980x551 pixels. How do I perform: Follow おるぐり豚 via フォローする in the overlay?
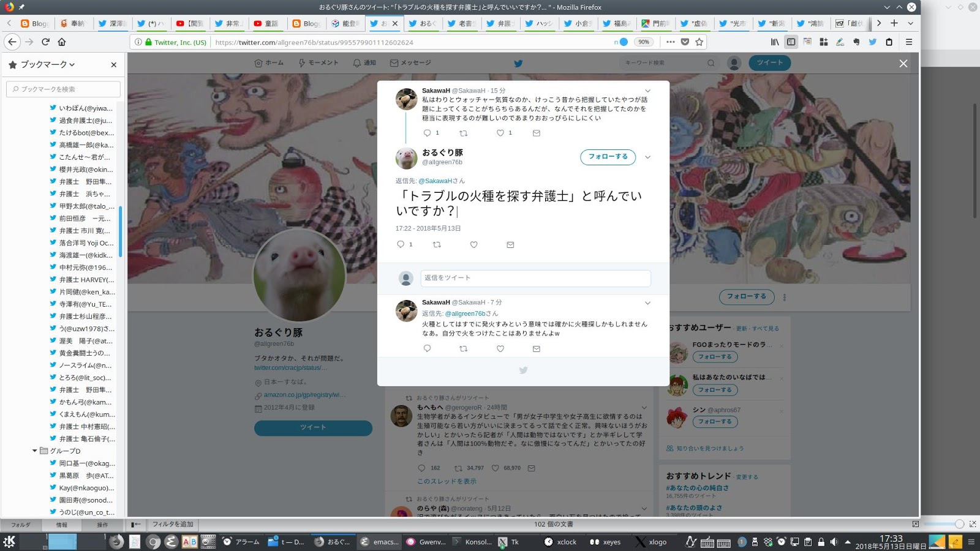[608, 157]
